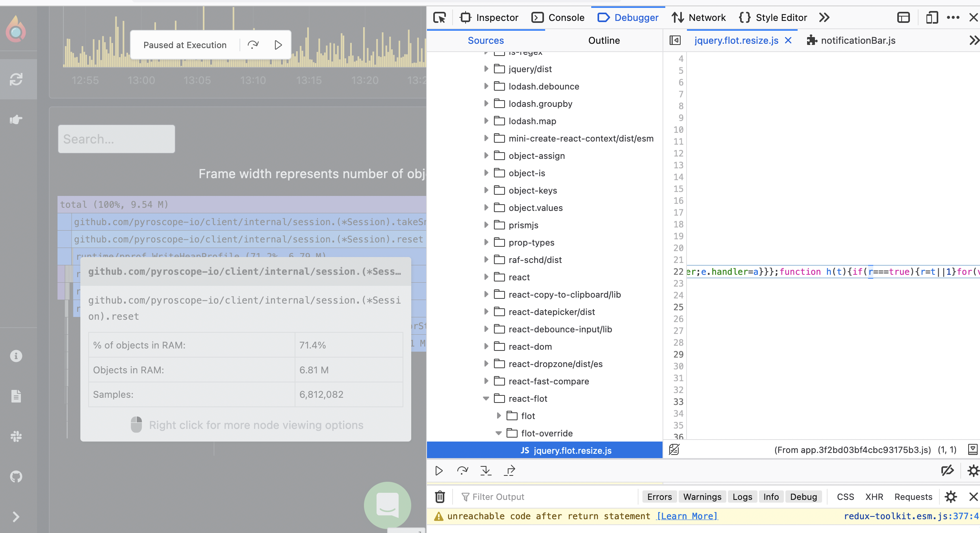Click the Console tab in DevTools
The width and height of the screenshot is (980, 533).
(566, 18)
